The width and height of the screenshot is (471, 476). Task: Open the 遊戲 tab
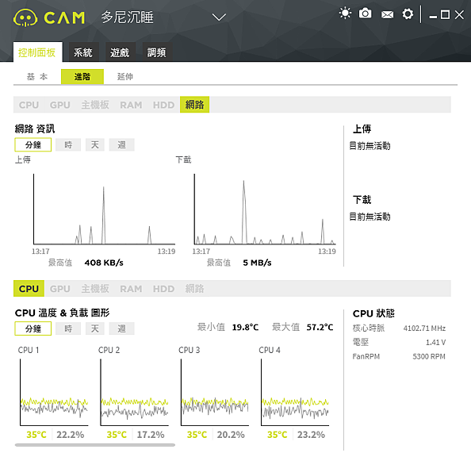tap(120, 52)
